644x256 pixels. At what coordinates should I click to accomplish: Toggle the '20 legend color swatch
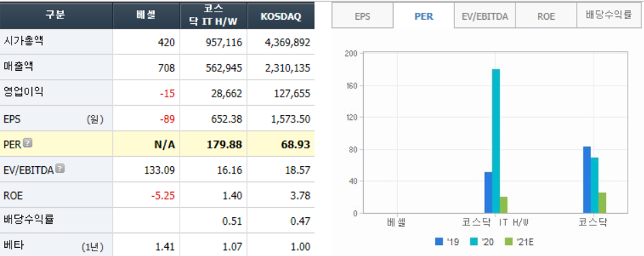[x=473, y=242]
